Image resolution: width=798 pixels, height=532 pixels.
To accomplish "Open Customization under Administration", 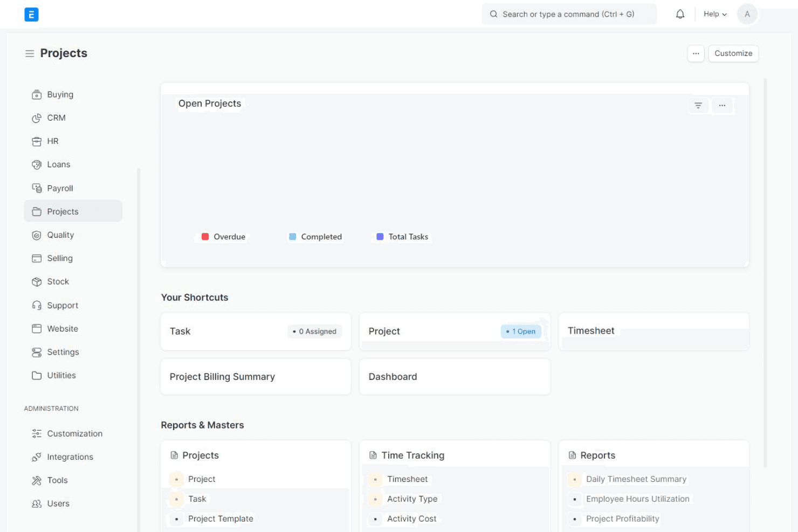I will point(73,434).
